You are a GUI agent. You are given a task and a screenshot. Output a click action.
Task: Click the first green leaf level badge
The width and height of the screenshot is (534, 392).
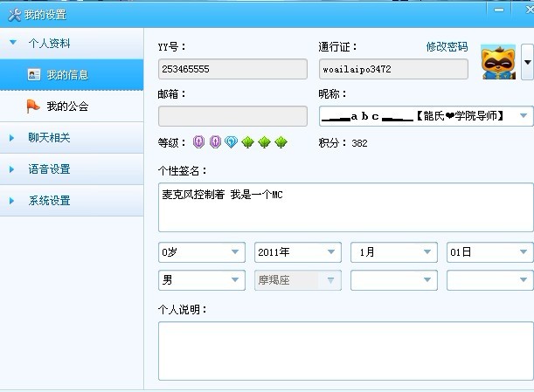click(247, 142)
